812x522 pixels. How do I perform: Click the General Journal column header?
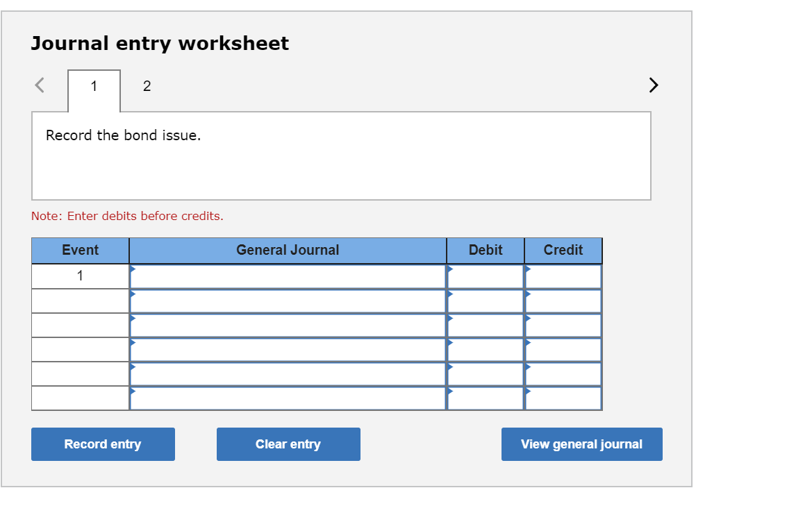(x=288, y=250)
